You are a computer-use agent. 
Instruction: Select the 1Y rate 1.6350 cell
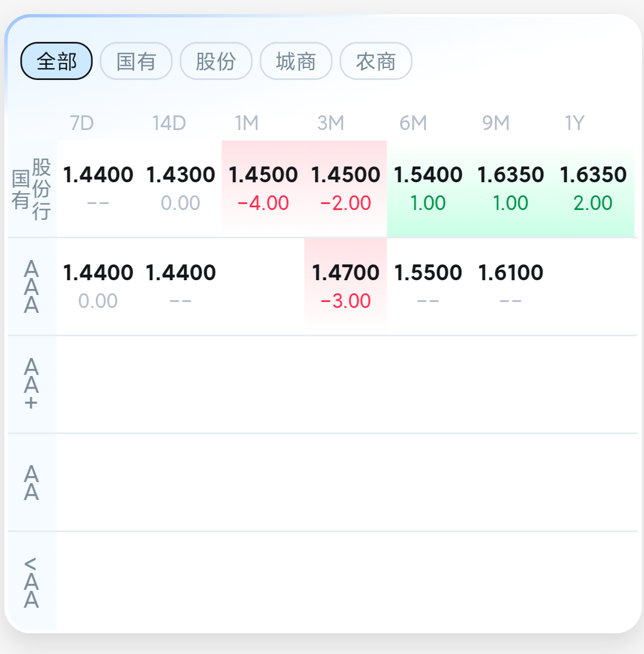coord(593,188)
